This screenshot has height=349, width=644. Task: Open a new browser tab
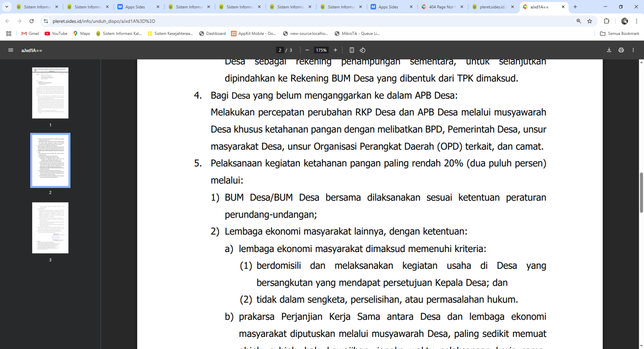point(575,7)
